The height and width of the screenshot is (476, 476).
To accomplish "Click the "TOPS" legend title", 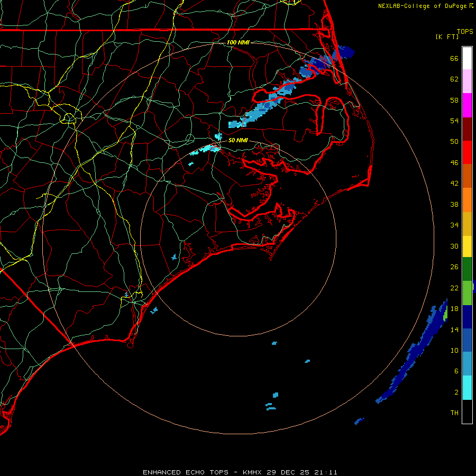I will 465,32.
